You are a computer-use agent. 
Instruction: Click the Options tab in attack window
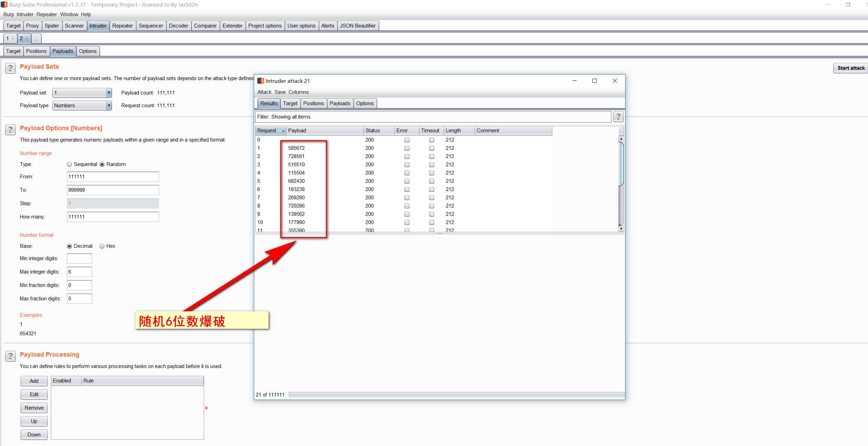tap(364, 103)
